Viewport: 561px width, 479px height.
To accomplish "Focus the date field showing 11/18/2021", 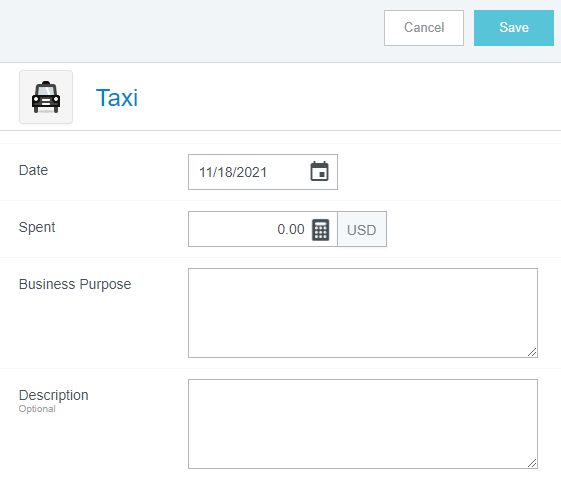I will 263,172.
